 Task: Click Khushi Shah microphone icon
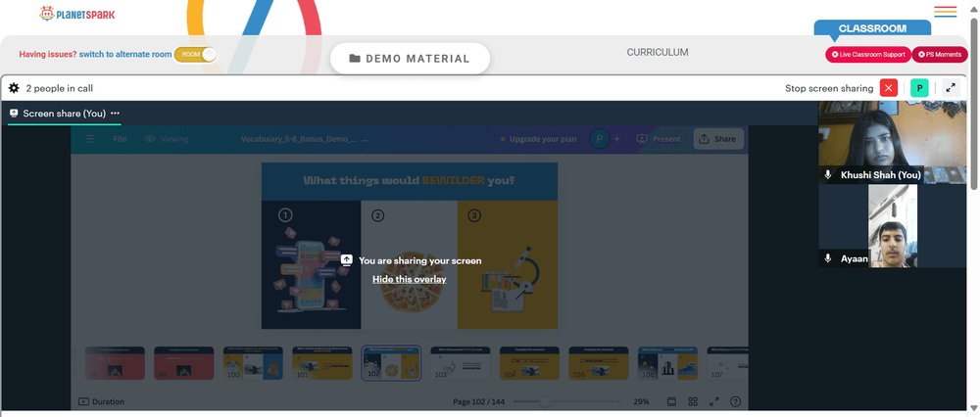[x=828, y=175]
